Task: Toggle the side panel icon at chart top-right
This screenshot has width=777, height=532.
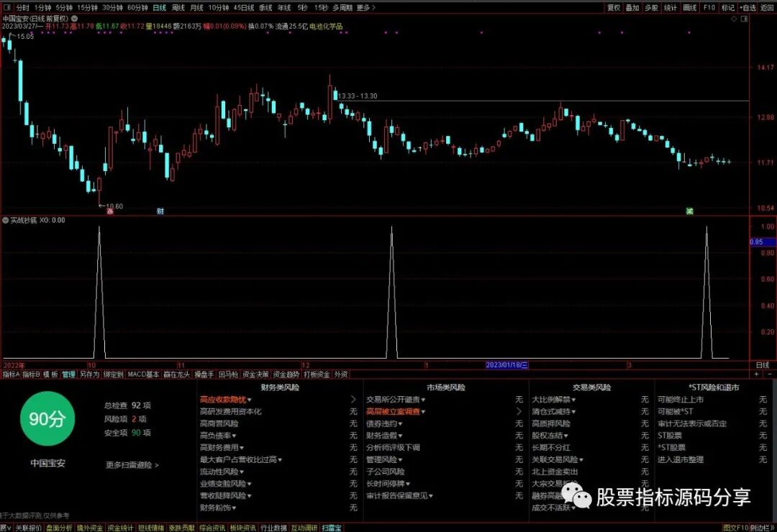Action: tap(745, 19)
